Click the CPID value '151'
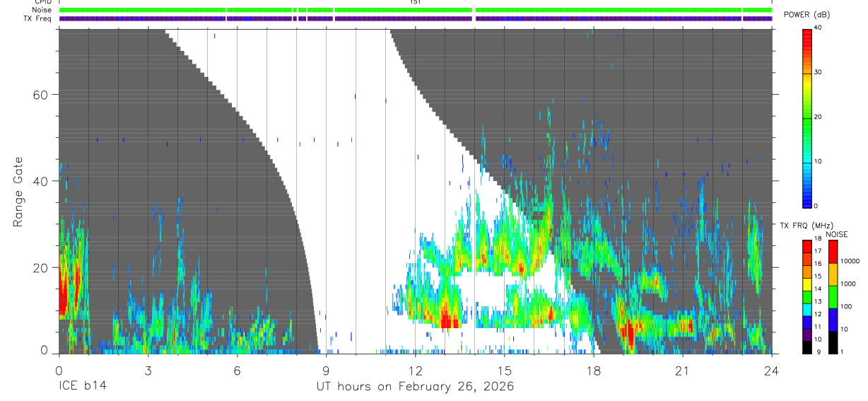This screenshot has height=401, width=868. [416, 2]
